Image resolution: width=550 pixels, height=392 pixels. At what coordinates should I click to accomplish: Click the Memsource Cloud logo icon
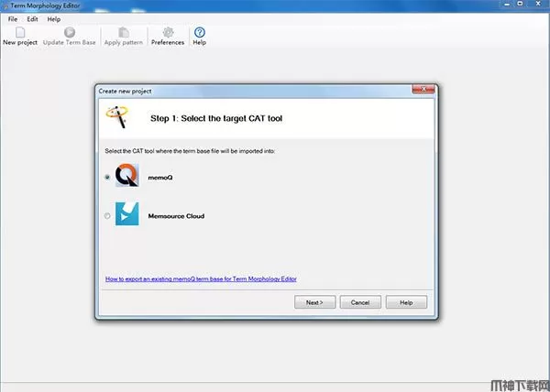127,213
